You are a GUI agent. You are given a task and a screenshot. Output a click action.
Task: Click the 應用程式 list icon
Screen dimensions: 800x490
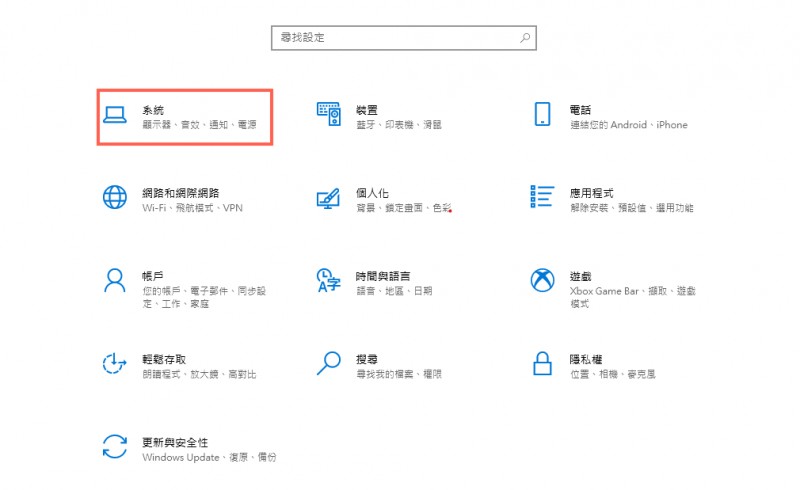coord(542,197)
